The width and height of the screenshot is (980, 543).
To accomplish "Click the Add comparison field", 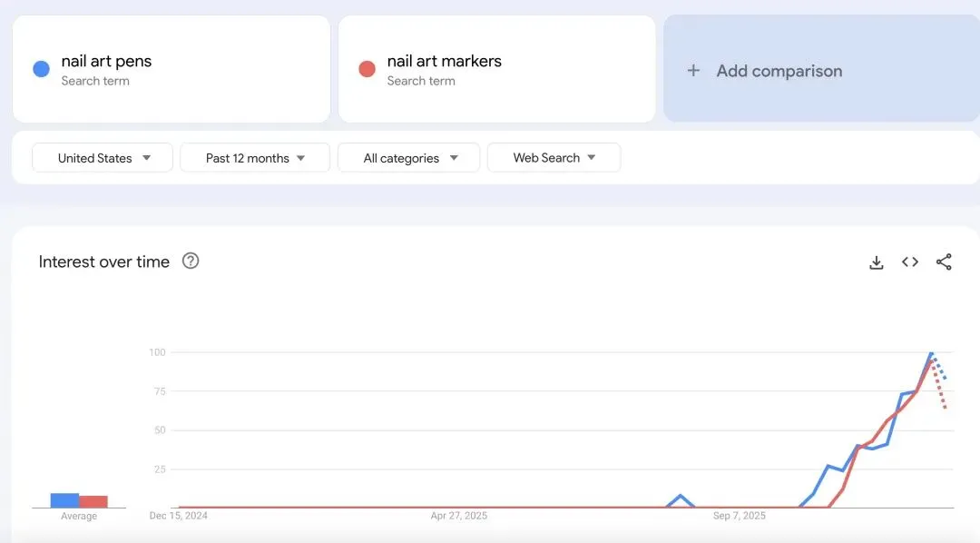I will pos(780,70).
